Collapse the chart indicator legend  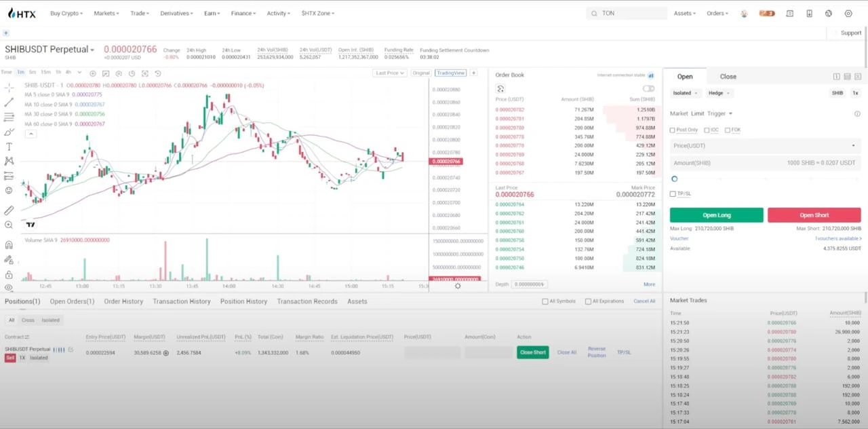[x=31, y=134]
